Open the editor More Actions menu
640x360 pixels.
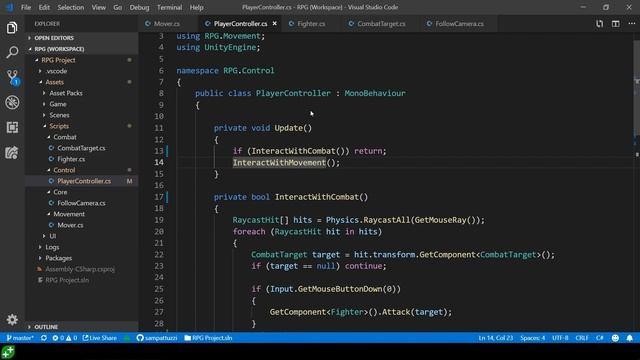click(x=631, y=24)
